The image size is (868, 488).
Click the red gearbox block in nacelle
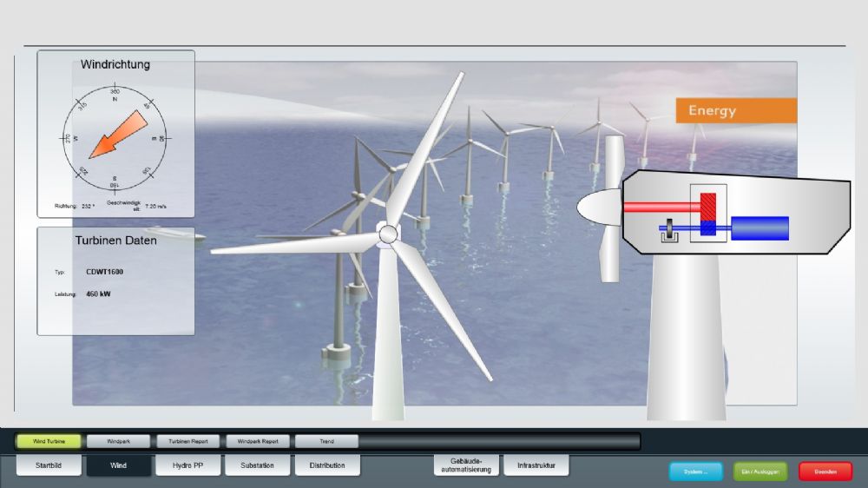(x=708, y=208)
